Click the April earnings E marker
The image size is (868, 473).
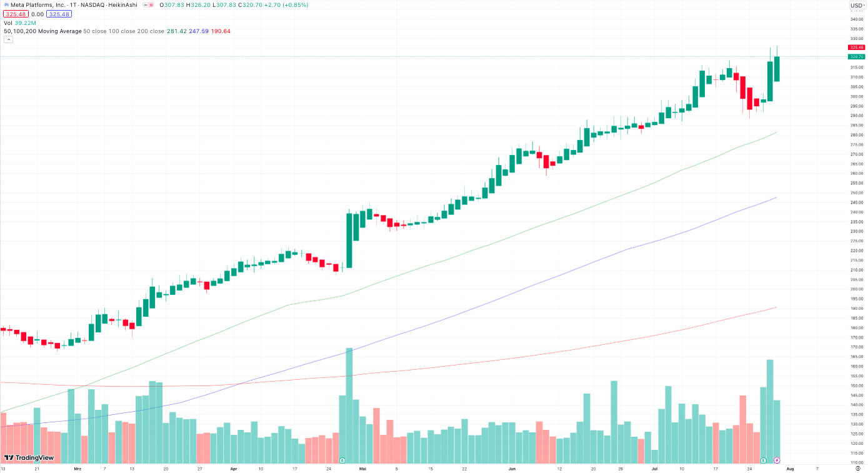pos(342,460)
